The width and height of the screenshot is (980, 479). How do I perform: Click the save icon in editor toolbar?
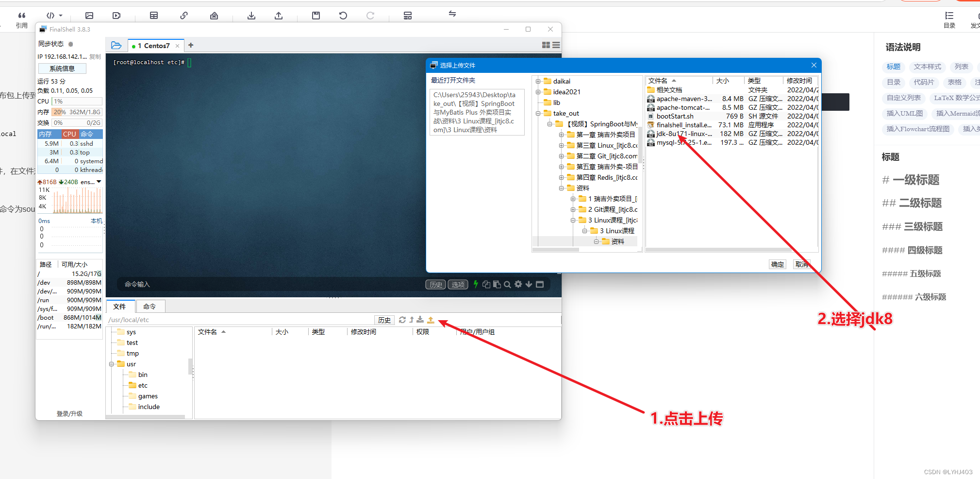[316, 16]
